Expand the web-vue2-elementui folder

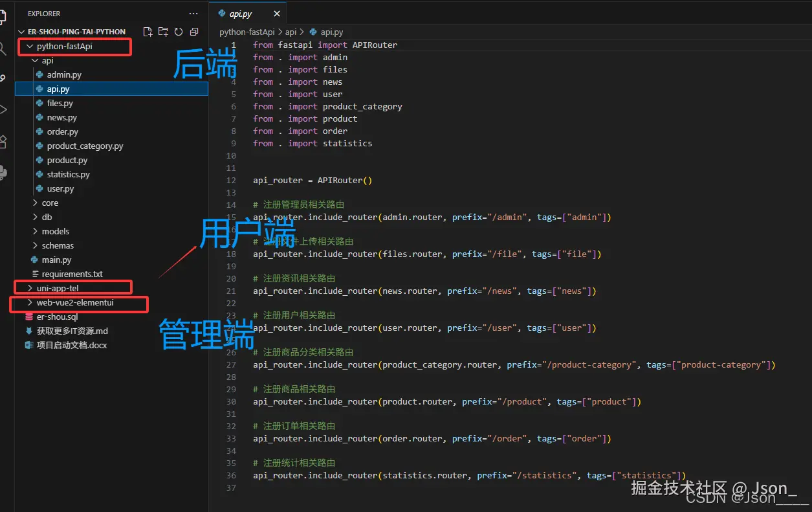tap(30, 302)
